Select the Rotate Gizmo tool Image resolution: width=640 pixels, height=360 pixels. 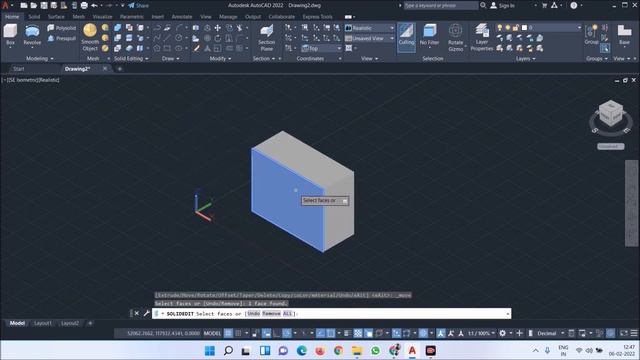[456, 38]
